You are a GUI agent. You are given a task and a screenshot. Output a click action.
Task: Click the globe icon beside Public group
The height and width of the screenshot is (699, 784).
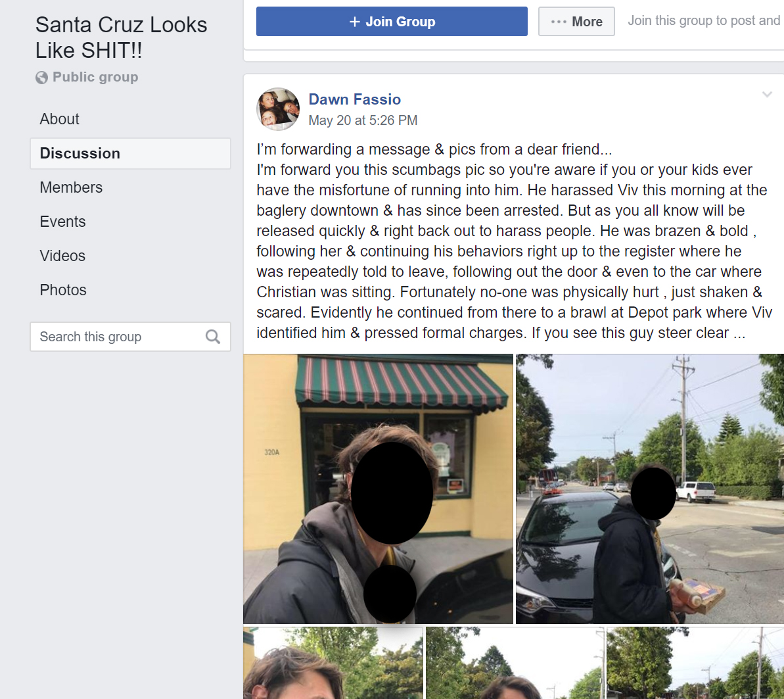(42, 77)
